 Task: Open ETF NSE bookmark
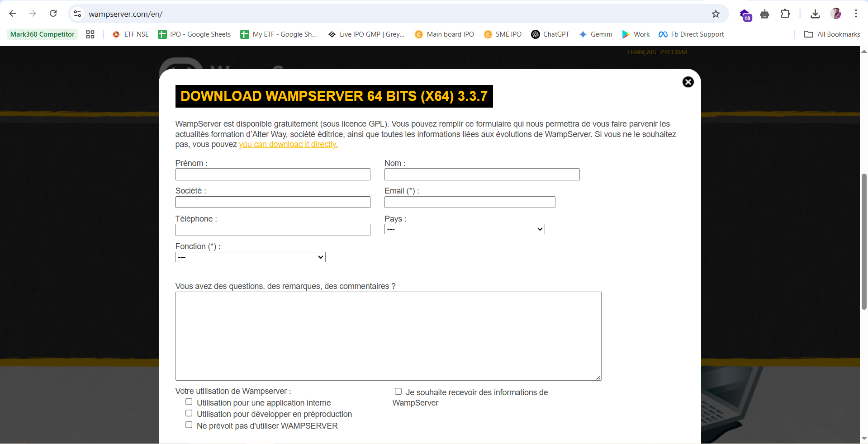[x=131, y=34]
